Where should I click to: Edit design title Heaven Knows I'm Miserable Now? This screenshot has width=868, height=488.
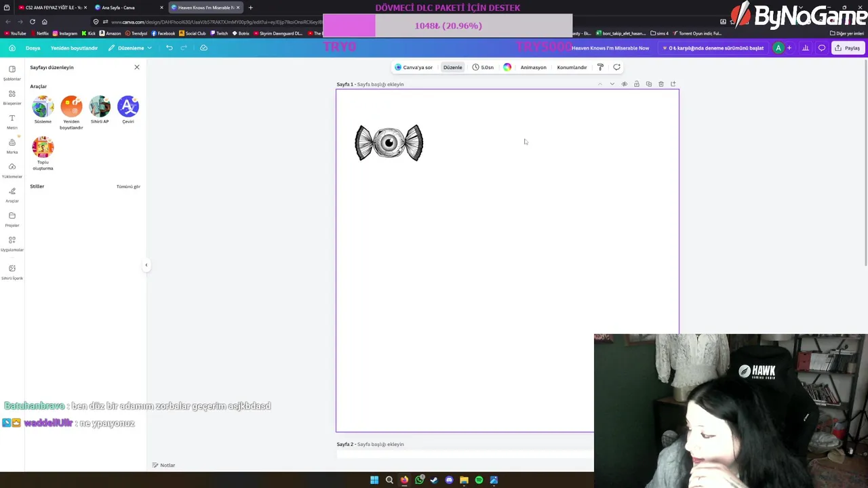pos(610,48)
